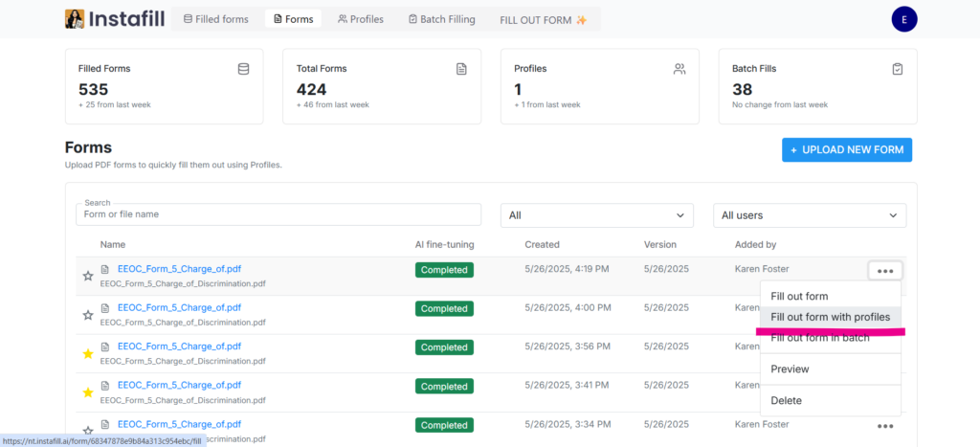Click the 5/26/2025, 4:00 PM timestamp
This screenshot has width=980, height=447.
568,307
